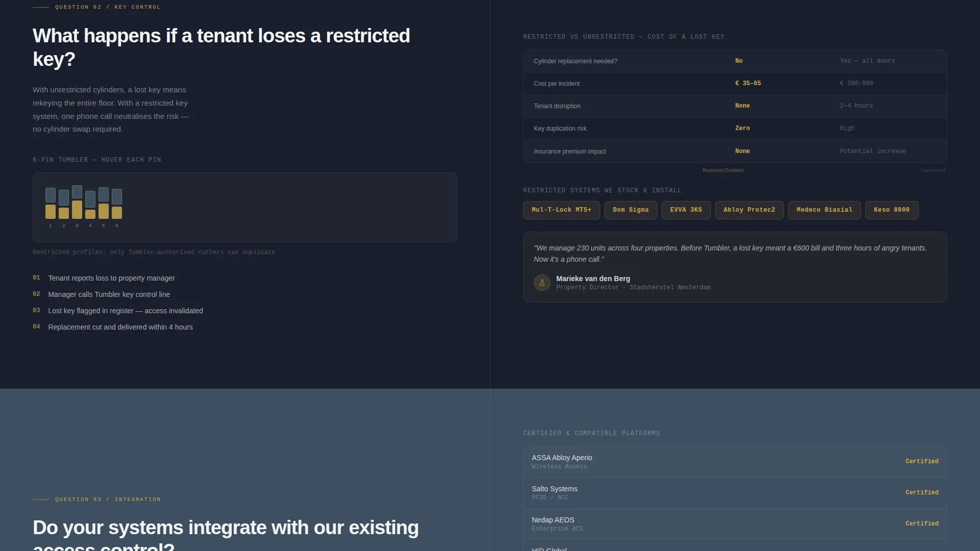The width and height of the screenshot is (980, 551).
Task: Click the 'Insurance premium impact' row label
Action: (x=570, y=152)
